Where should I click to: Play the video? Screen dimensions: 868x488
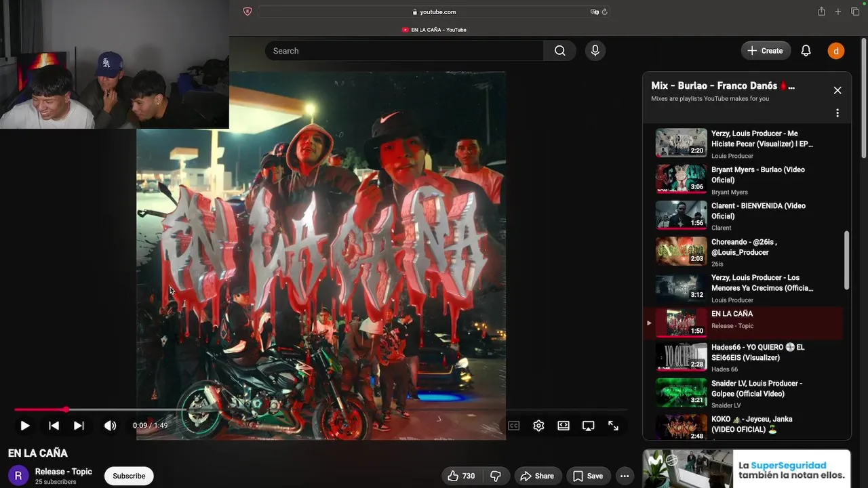[x=24, y=426]
